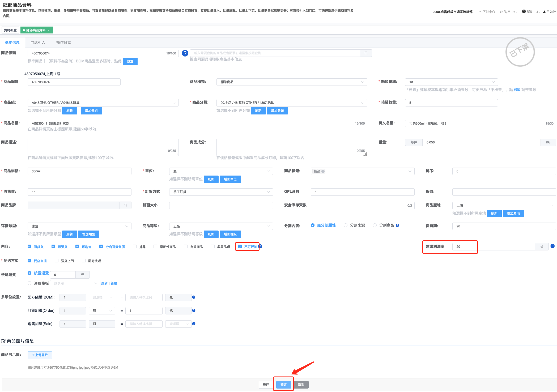Click the 上傳圖片 upload button
The height and width of the screenshot is (392, 557).
40,355
